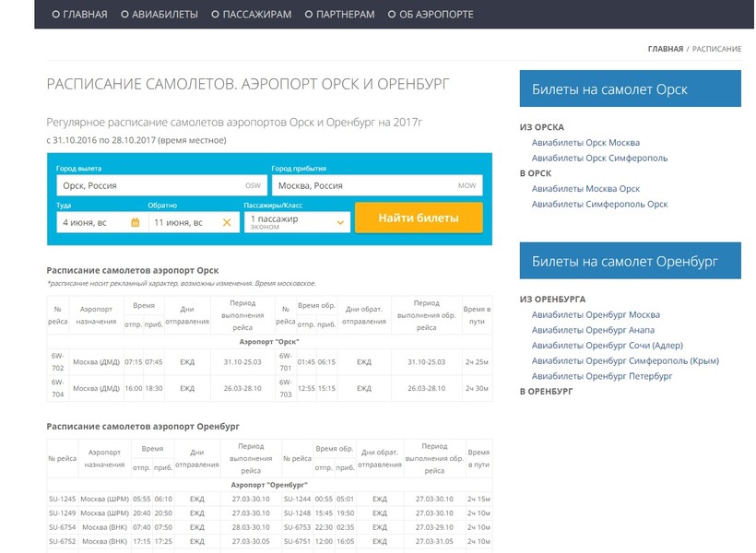Visit link Авиабилеты Оренбург Сочи (Адлер)
756x553 pixels.
607,346
